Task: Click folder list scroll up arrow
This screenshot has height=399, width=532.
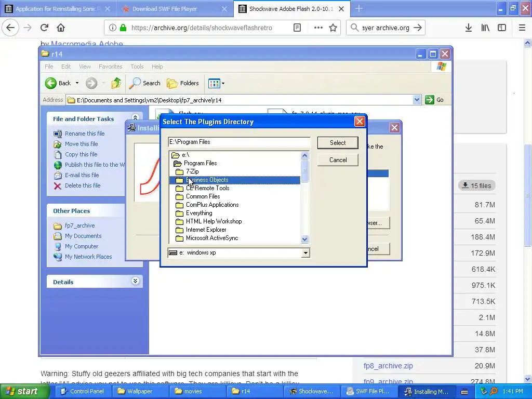Action: (304, 155)
